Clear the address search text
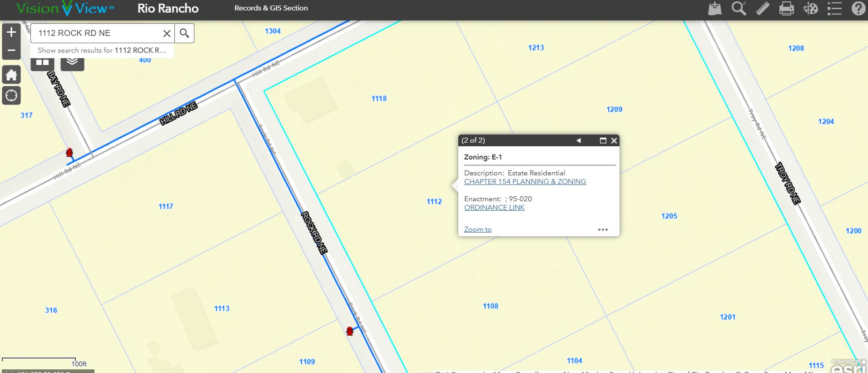868x373 pixels. [167, 33]
